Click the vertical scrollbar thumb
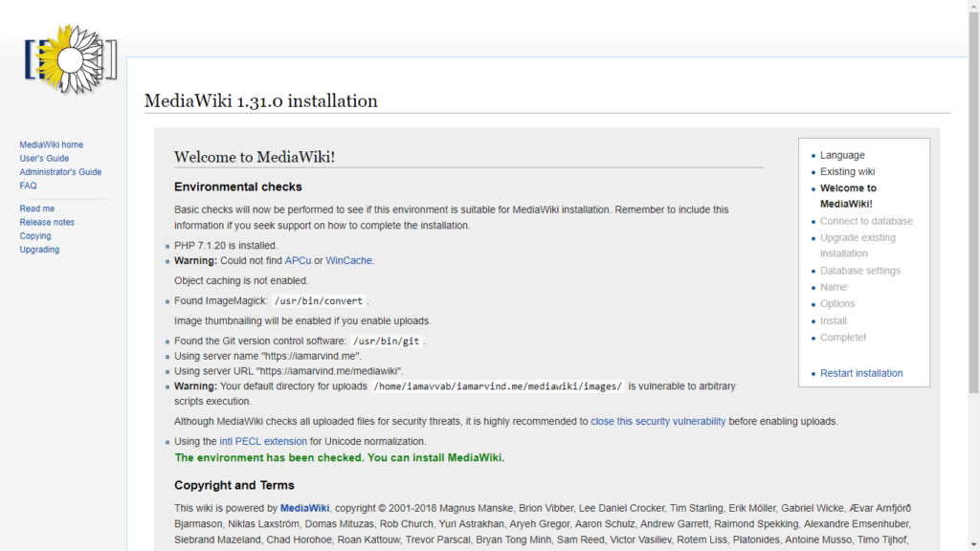The image size is (980, 551). tap(973, 203)
